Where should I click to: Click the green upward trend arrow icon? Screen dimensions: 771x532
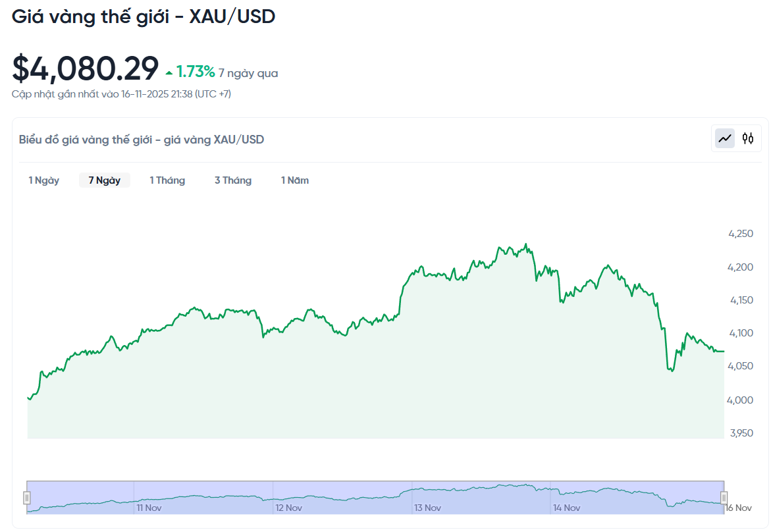[x=169, y=71]
